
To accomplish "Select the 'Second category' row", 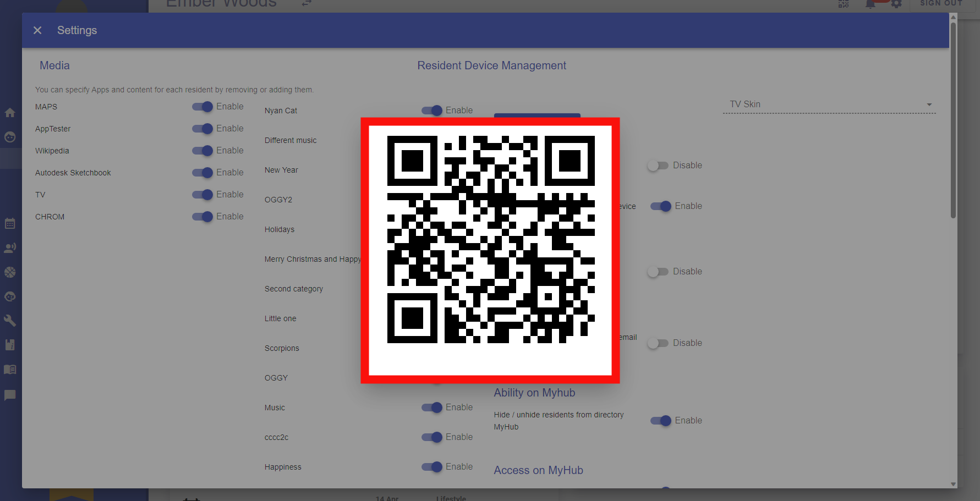I will (x=294, y=289).
